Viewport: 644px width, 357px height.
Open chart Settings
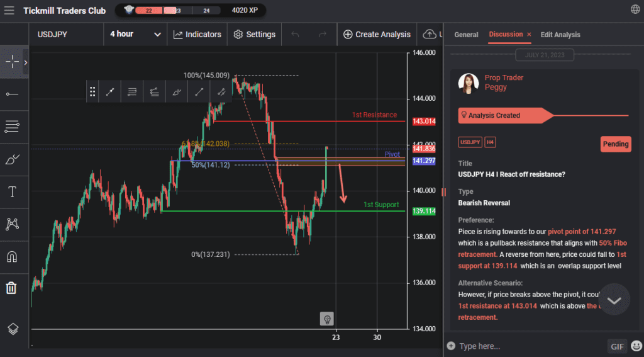pyautogui.click(x=254, y=35)
